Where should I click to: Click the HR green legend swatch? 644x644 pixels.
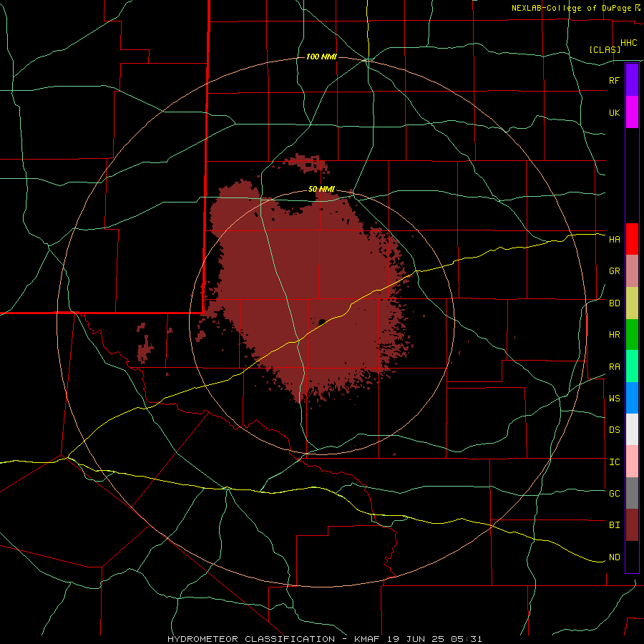(x=632, y=335)
